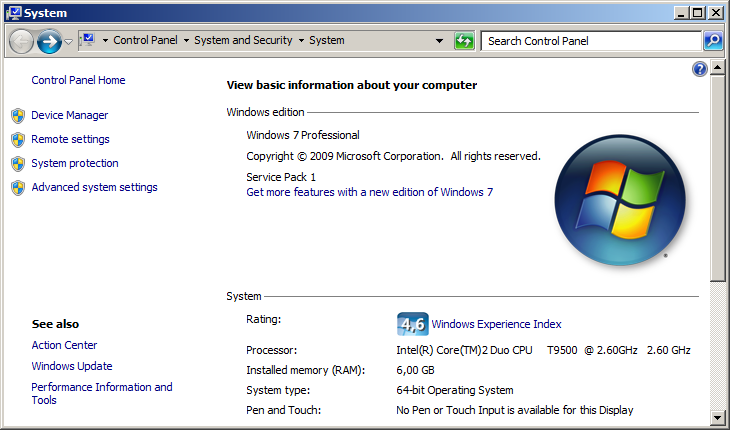Open Windows Experience Index link
This screenshot has width=730, height=430.
(x=496, y=324)
